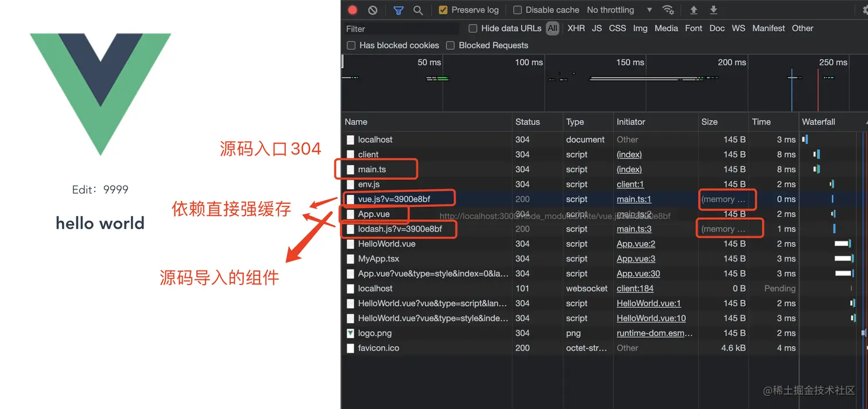Open client:184 initiator link
Image resolution: width=868 pixels, height=409 pixels.
click(635, 288)
